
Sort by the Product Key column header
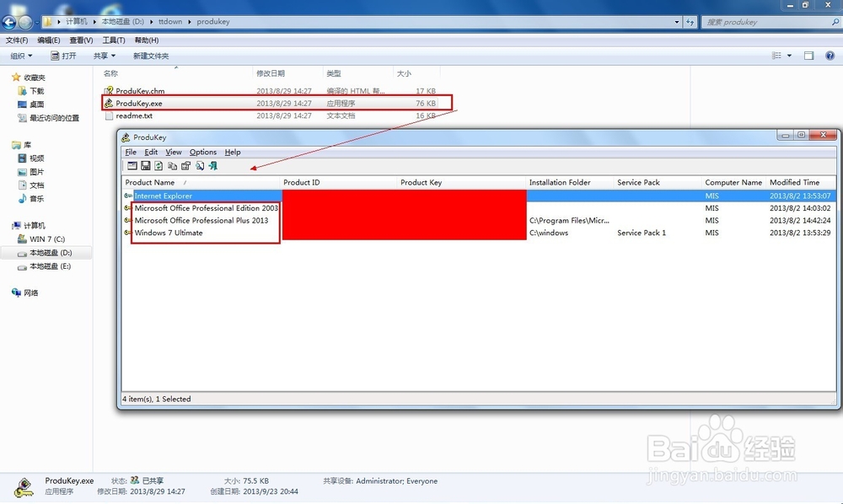coord(461,183)
